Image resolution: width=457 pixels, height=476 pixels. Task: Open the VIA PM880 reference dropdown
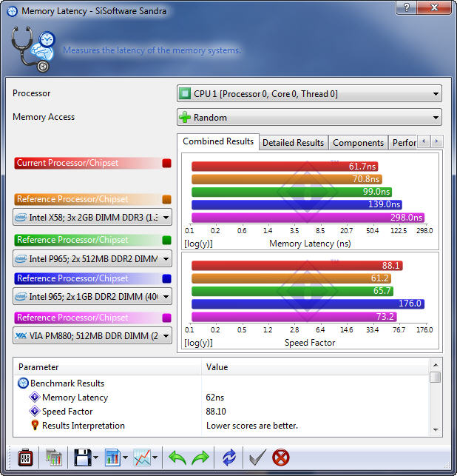(x=92, y=335)
